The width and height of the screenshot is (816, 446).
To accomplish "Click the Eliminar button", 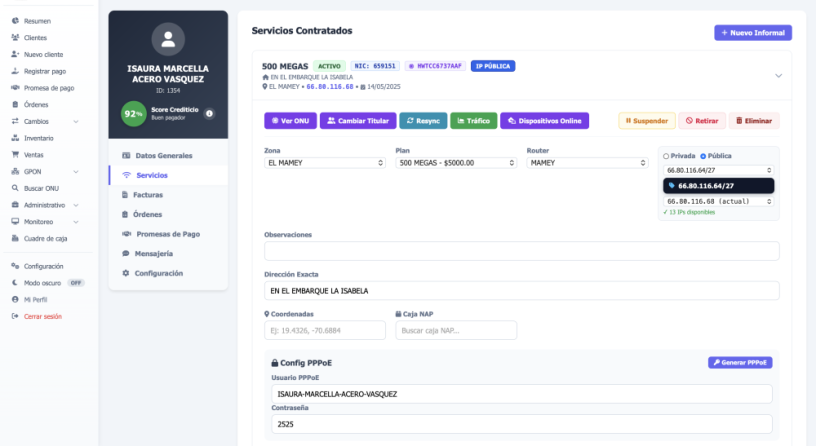I will pyautogui.click(x=754, y=121).
